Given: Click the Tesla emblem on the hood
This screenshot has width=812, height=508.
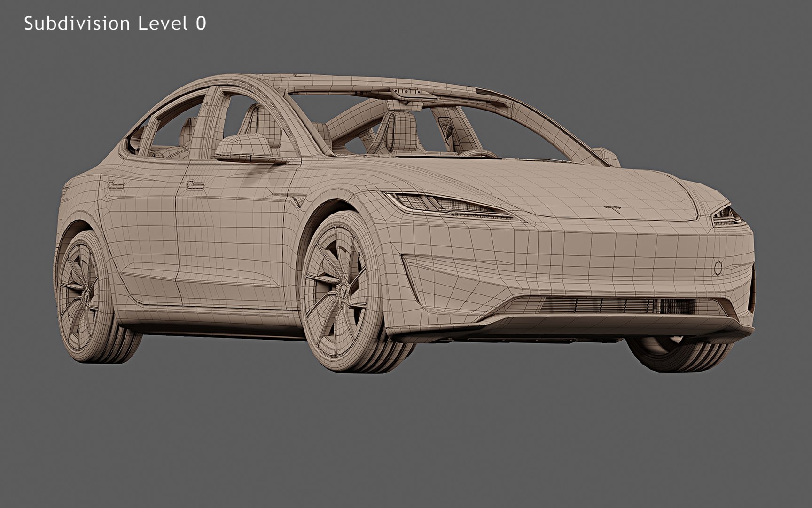Looking at the screenshot, I should pos(612,208).
